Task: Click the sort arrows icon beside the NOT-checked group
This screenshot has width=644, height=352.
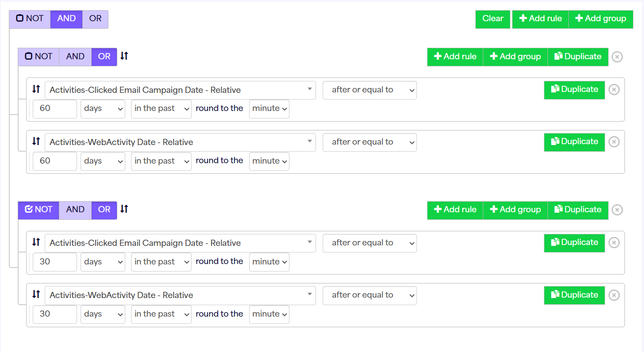Action: pyautogui.click(x=124, y=209)
